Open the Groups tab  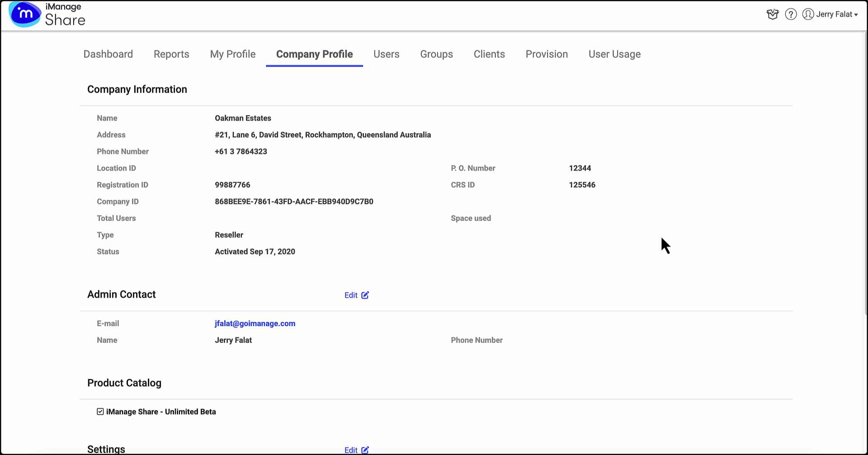(x=436, y=54)
